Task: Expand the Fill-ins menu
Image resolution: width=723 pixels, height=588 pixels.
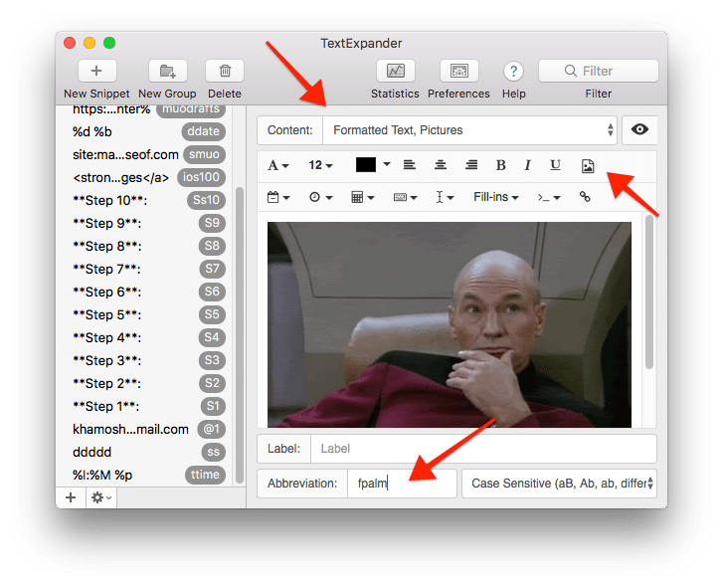Action: [x=496, y=197]
